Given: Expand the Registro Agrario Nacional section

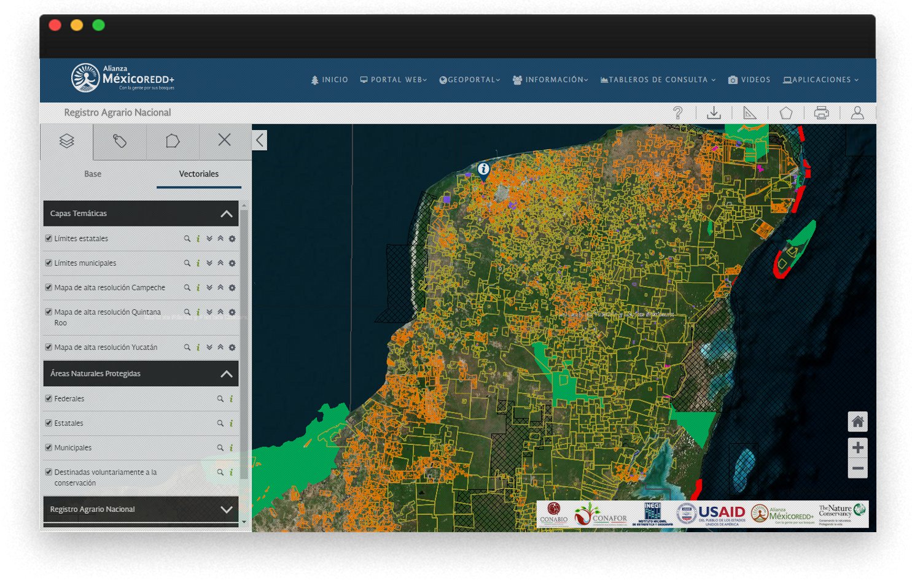Looking at the screenshot, I should pos(226,509).
